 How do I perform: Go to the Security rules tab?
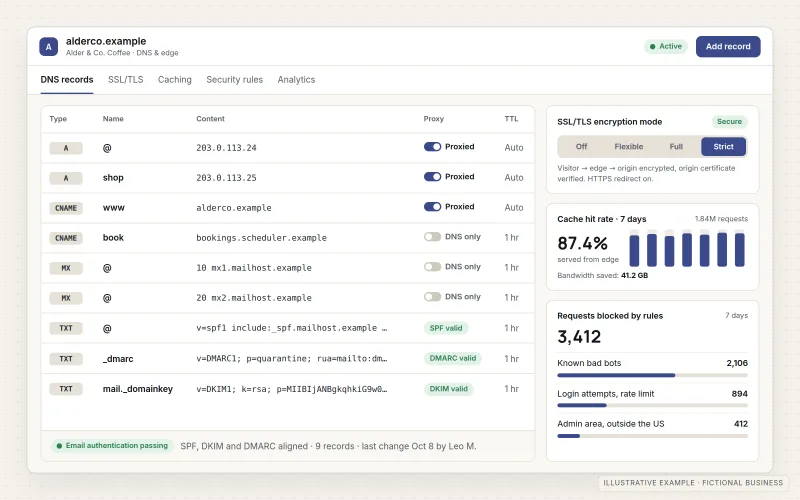[234, 80]
